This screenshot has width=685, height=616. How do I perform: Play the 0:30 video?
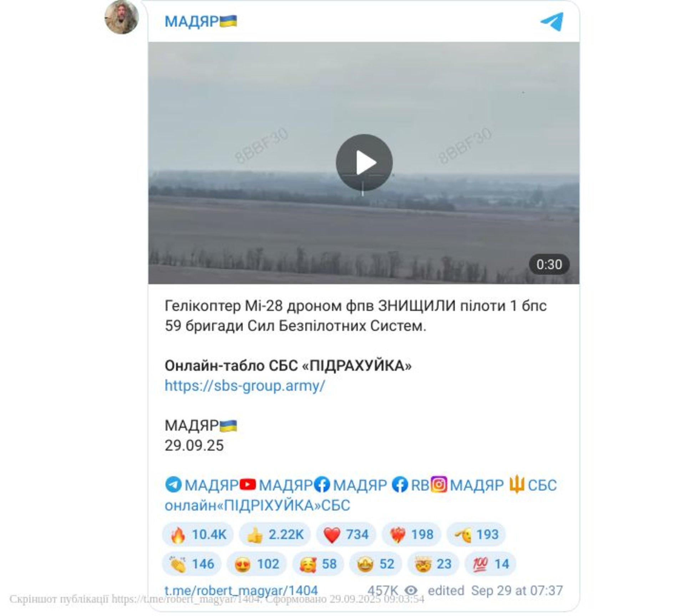click(x=364, y=163)
